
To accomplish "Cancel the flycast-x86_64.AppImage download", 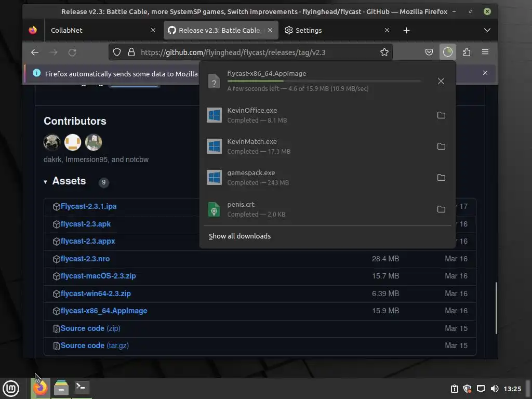I will pyautogui.click(x=441, y=81).
